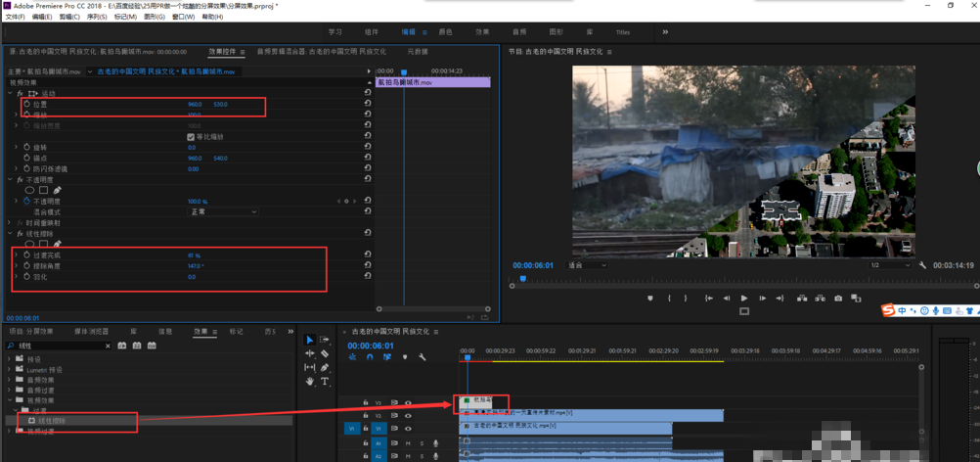Open the 媒体浏览器 panel tab
This screenshot has width=980, height=462.
pyautogui.click(x=92, y=332)
